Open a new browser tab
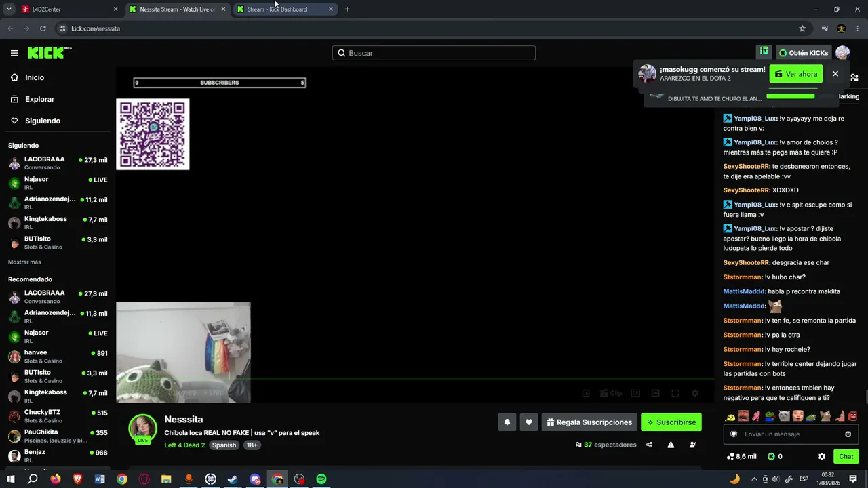868x488 pixels. [x=347, y=9]
